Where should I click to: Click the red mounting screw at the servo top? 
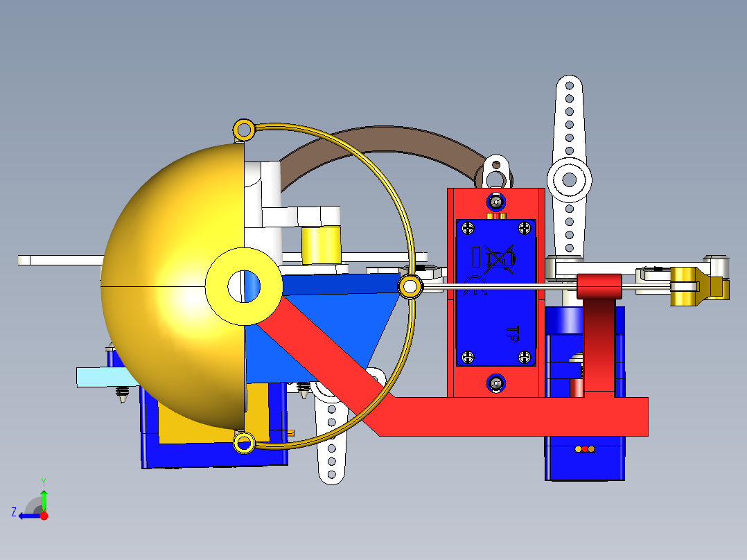pyautogui.click(x=495, y=202)
